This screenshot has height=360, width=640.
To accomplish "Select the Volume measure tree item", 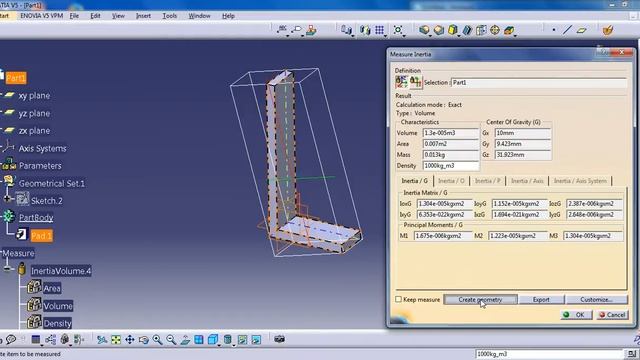I will pos(58,306).
